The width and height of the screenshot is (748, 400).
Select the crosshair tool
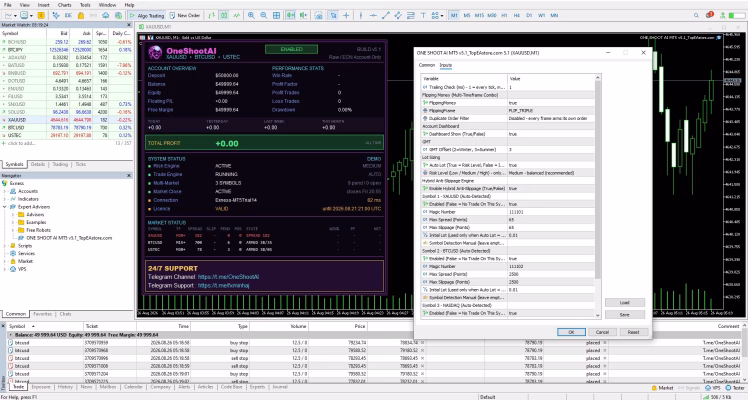tap(346, 15)
